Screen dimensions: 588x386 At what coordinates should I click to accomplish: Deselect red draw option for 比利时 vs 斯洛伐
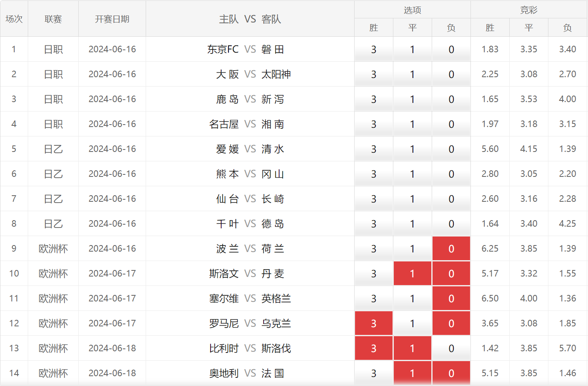(x=413, y=348)
